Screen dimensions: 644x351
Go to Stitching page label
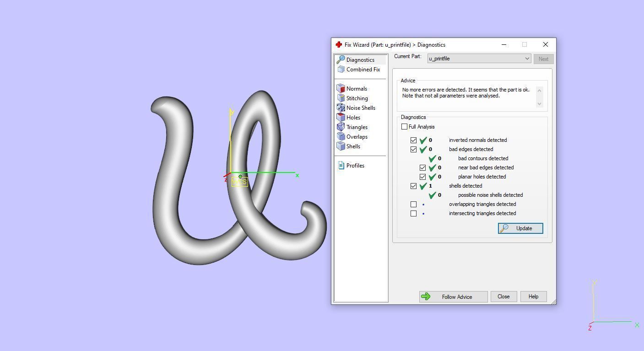point(357,98)
